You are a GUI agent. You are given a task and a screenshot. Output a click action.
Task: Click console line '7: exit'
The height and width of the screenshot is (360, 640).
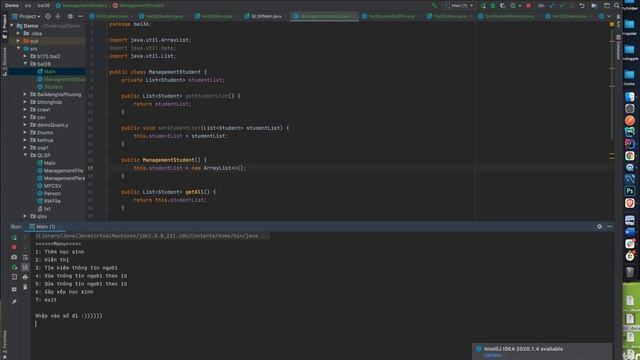tap(46, 300)
